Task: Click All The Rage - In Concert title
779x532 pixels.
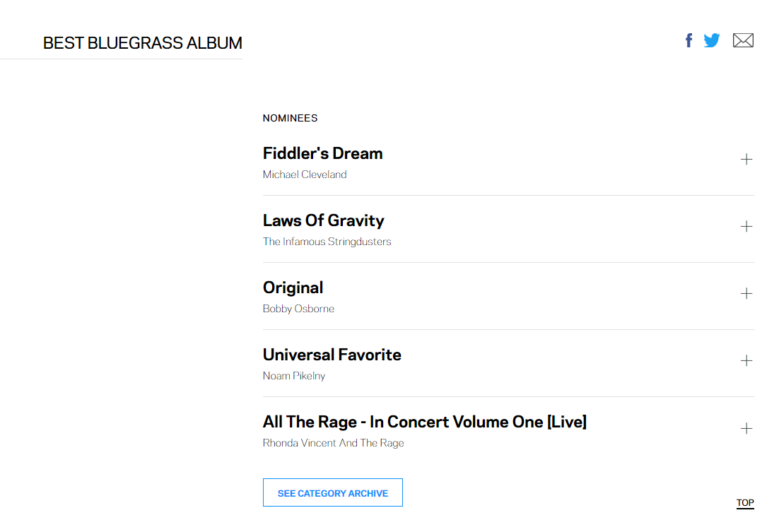Action: click(424, 422)
